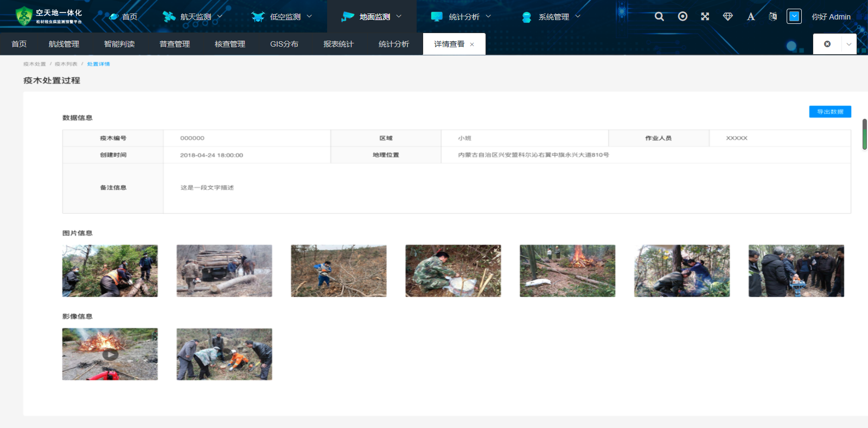This screenshot has height=428, width=868.
Task: Open the blue dropdown beside 你好 Admin
Action: point(794,16)
